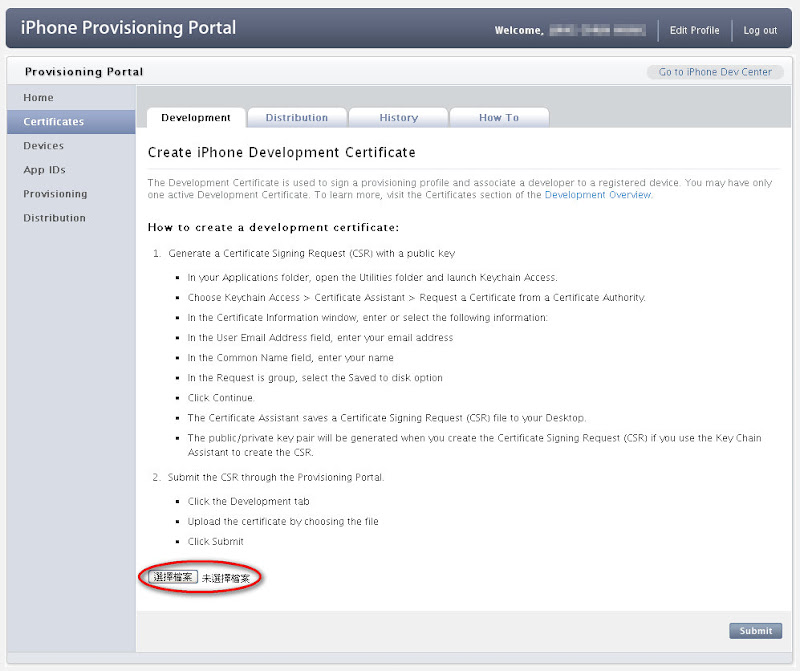Open the History tab
The height and width of the screenshot is (671, 800).
coord(399,118)
